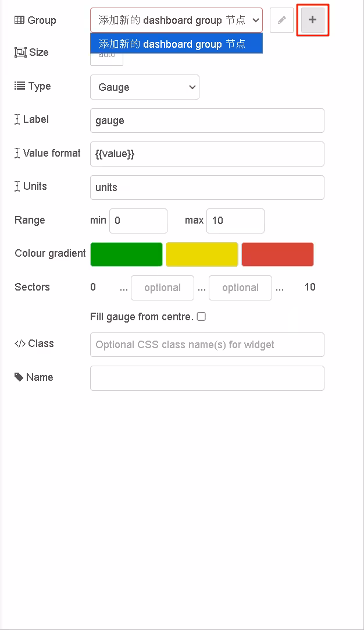Click the Type list icon
Viewport: 364px width, 630px height.
click(20, 86)
